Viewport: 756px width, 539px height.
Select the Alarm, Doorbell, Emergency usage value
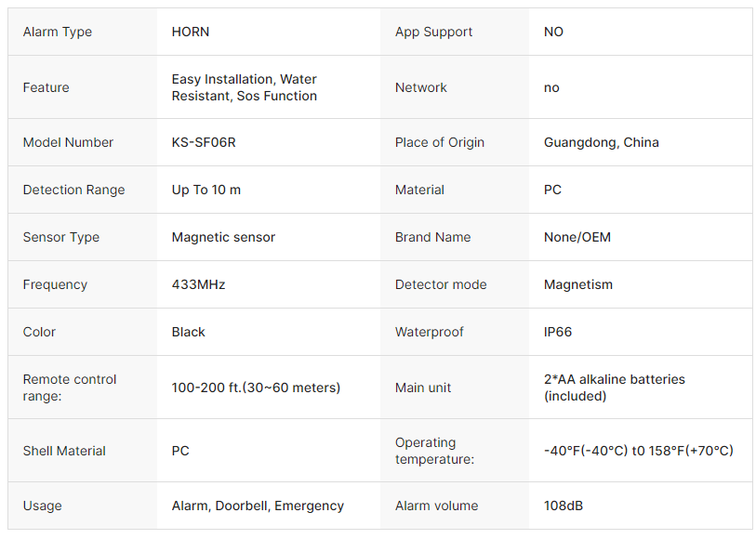[x=258, y=506]
